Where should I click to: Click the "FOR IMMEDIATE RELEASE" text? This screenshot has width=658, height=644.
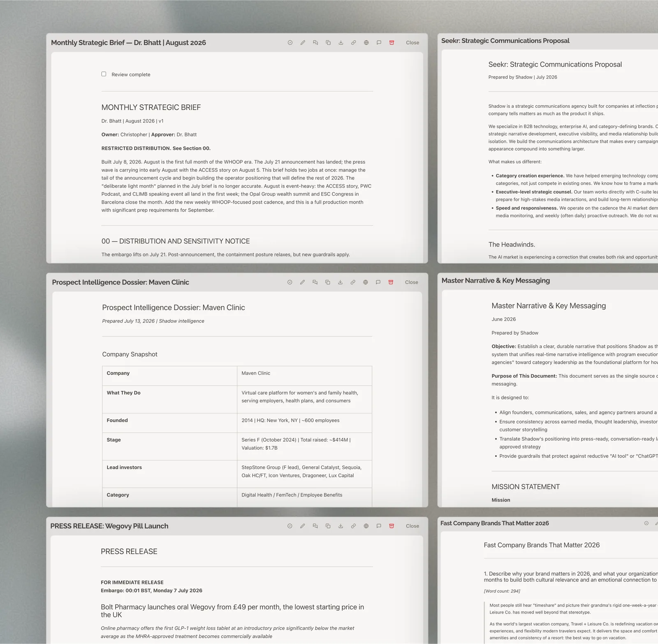tap(132, 582)
